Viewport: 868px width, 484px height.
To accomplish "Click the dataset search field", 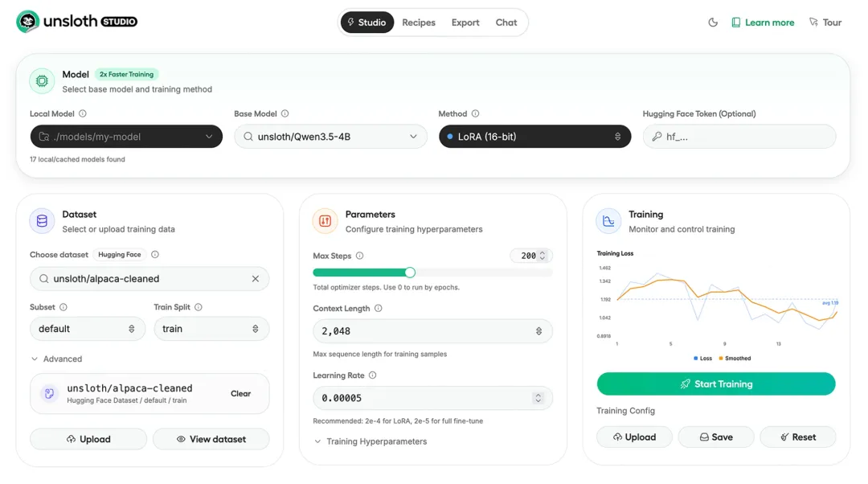I will (x=149, y=278).
